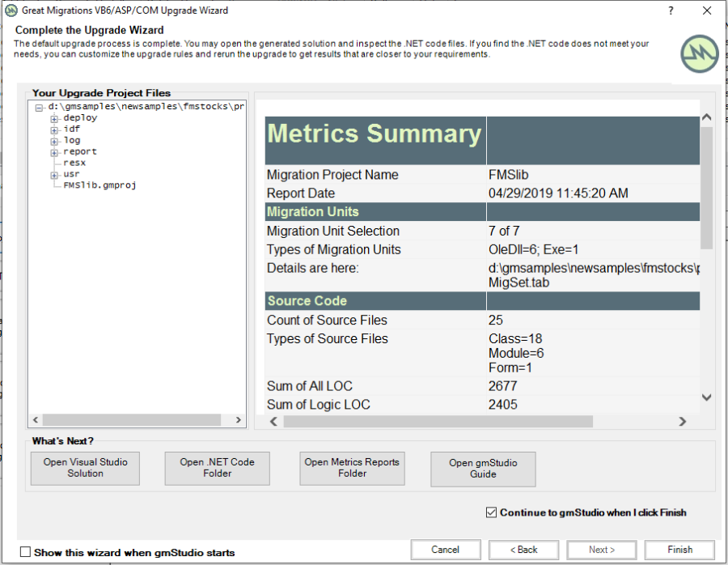The height and width of the screenshot is (565, 728).
Task: Select the FMSlib.gmproj file
Action: pos(99,185)
